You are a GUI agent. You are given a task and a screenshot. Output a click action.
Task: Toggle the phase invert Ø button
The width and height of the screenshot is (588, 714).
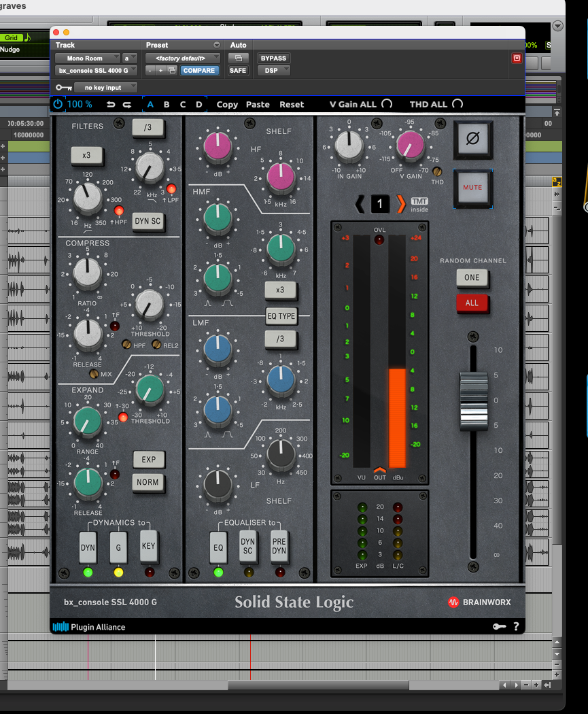coord(473,139)
